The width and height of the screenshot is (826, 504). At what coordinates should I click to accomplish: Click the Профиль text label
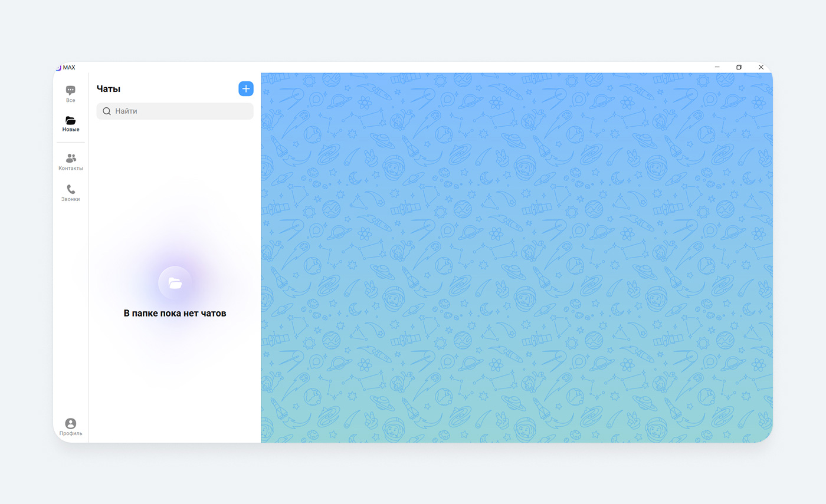tap(71, 434)
